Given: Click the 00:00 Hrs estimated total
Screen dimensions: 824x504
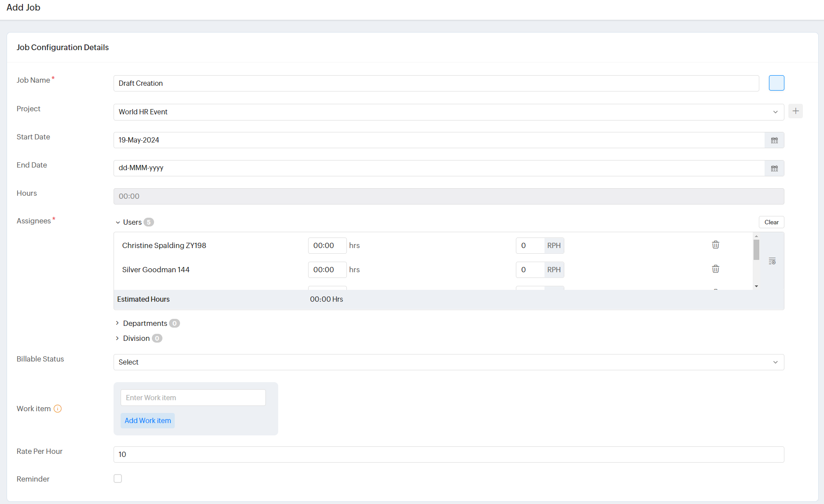Looking at the screenshot, I should tap(327, 299).
